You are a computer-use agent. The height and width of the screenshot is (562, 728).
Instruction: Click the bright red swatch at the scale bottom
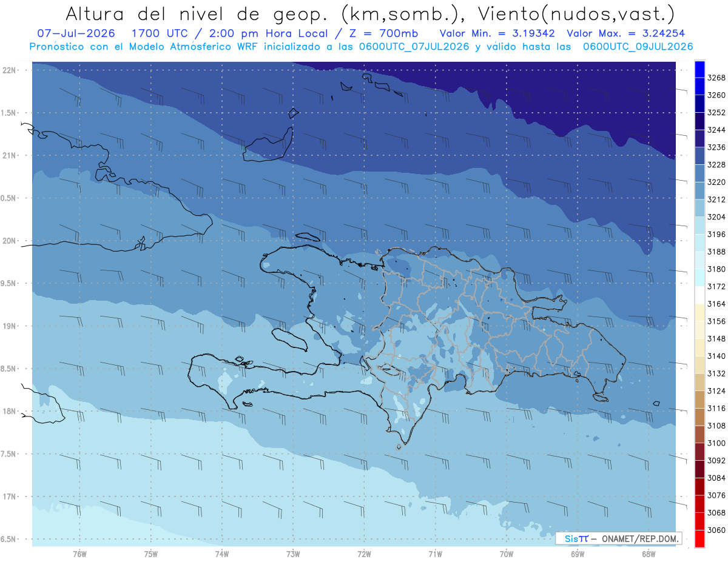(x=699, y=538)
